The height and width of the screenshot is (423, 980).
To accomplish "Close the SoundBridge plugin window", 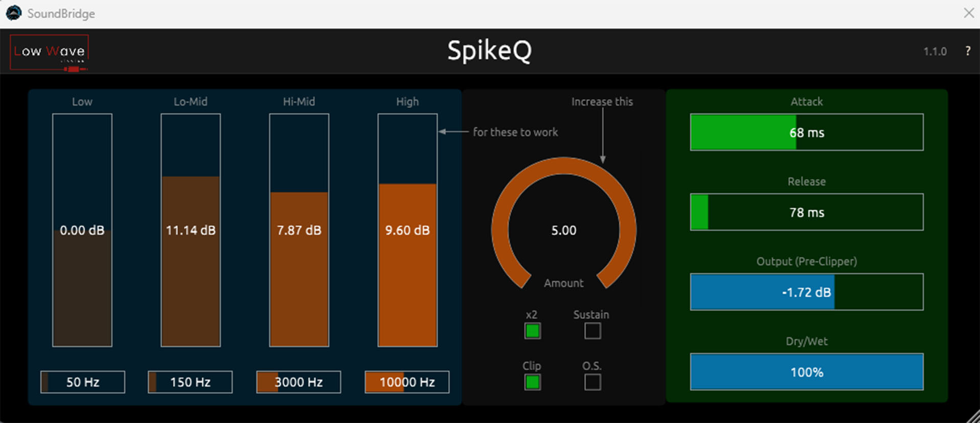I will point(969,13).
